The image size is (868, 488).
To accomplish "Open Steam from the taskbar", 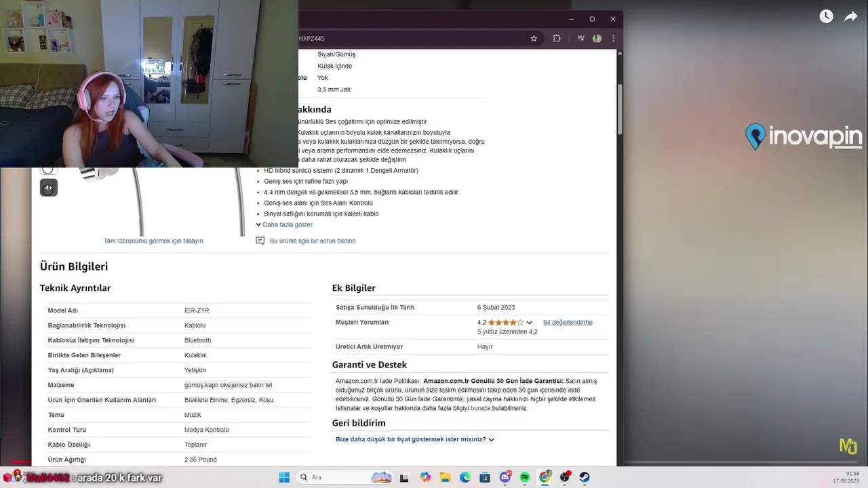I will click(585, 477).
